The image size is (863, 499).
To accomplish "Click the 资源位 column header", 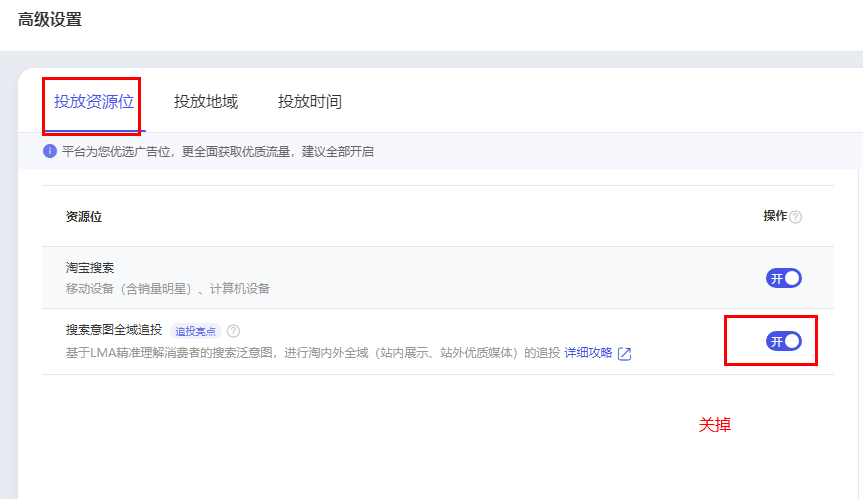I will 84,217.
